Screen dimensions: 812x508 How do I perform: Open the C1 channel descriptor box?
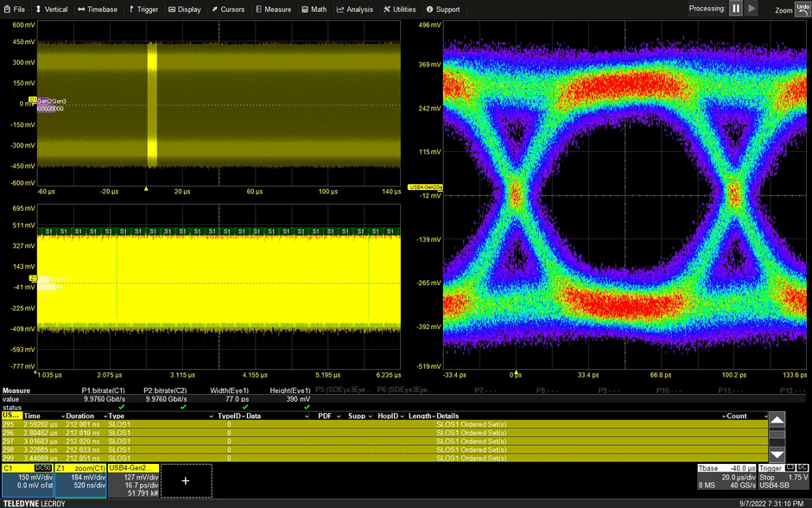click(27, 480)
